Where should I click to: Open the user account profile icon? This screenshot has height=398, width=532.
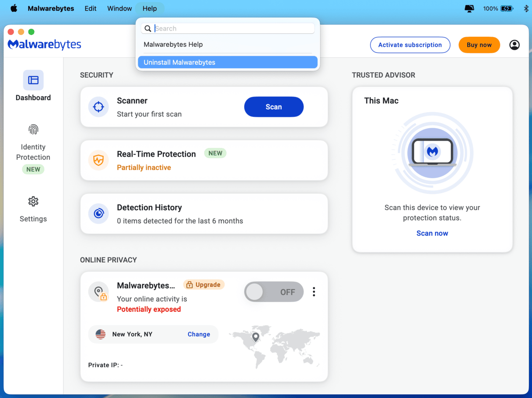tap(514, 45)
